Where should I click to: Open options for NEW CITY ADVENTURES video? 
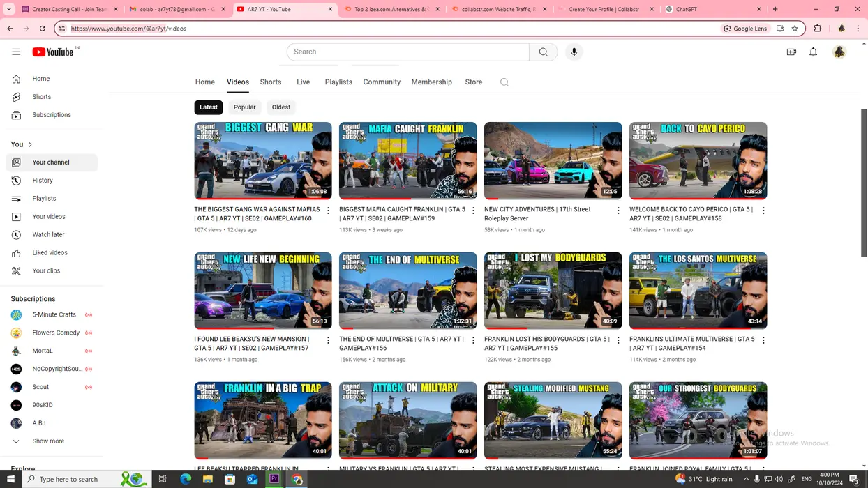coord(618,211)
